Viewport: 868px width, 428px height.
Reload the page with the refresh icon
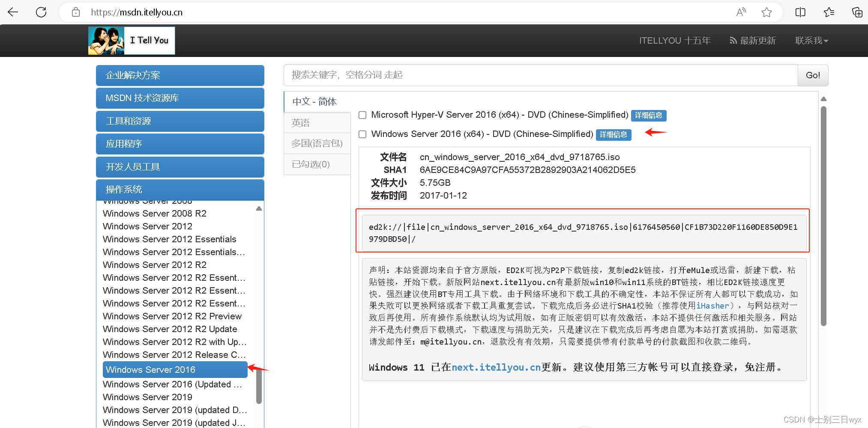41,12
